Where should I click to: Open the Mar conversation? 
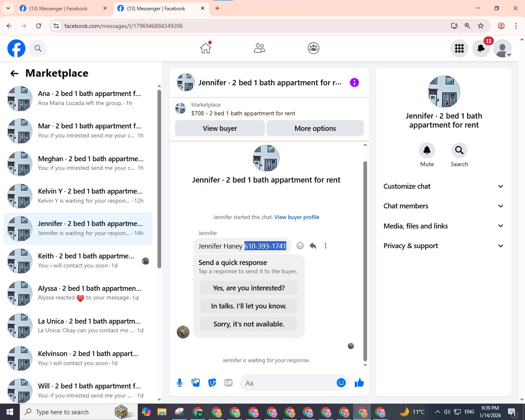[78, 131]
